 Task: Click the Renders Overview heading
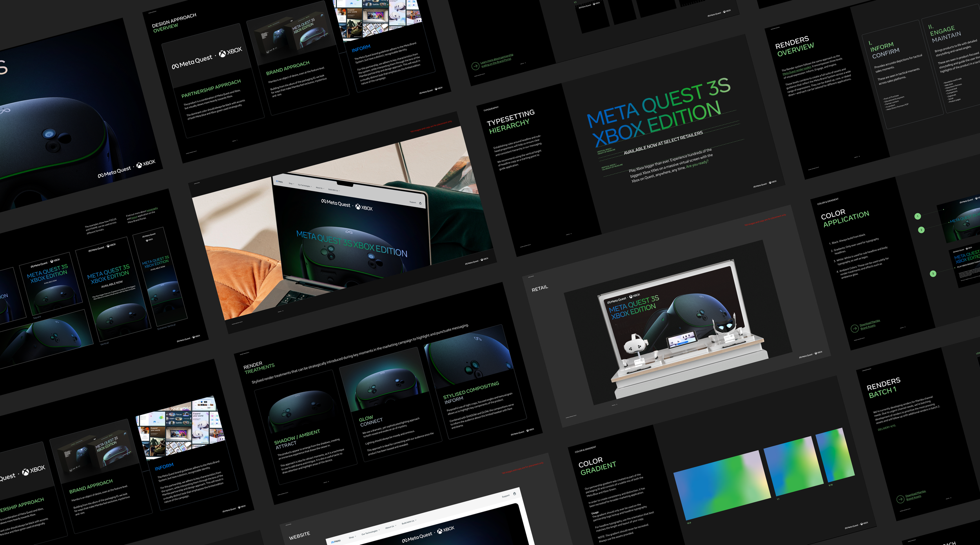pos(794,46)
